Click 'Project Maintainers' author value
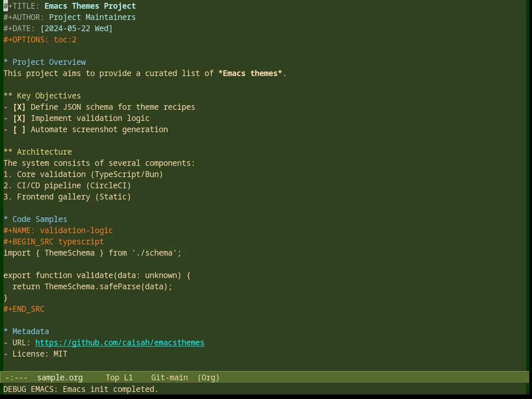 click(x=92, y=17)
